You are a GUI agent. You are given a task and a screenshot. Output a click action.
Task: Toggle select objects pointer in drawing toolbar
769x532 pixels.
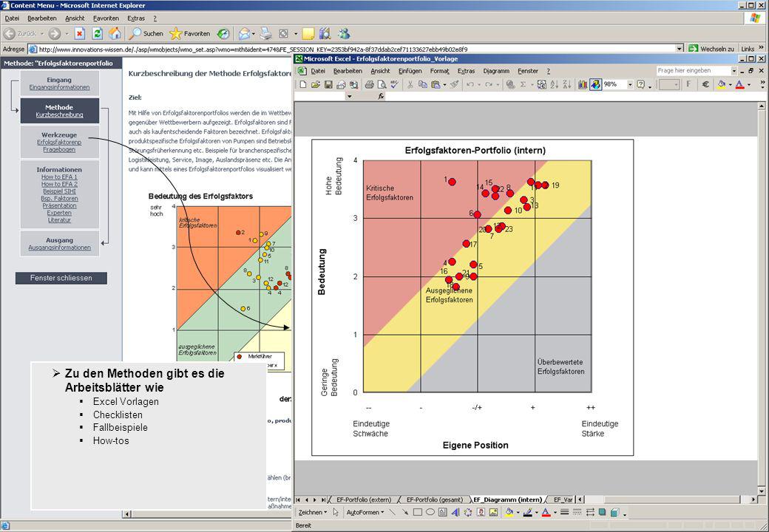coord(336,512)
